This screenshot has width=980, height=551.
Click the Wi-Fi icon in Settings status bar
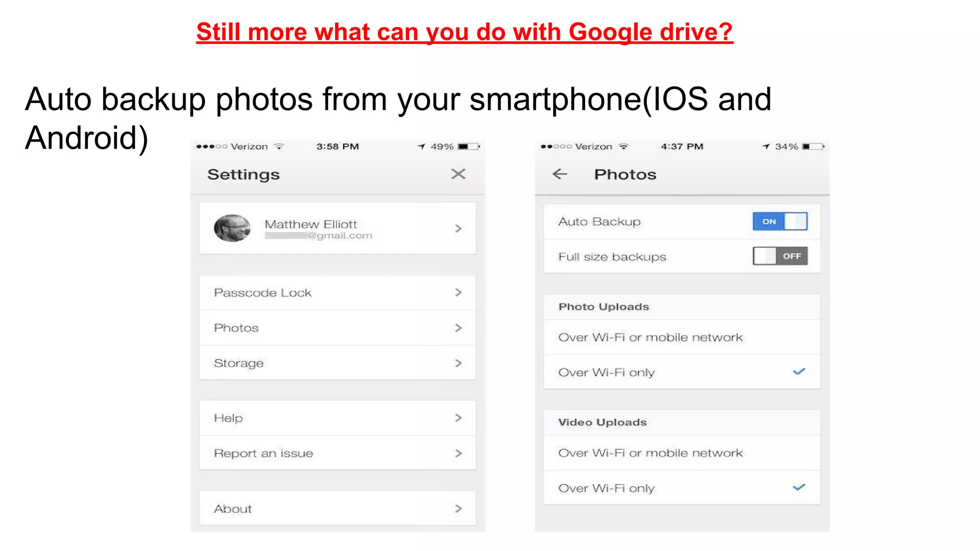279,146
